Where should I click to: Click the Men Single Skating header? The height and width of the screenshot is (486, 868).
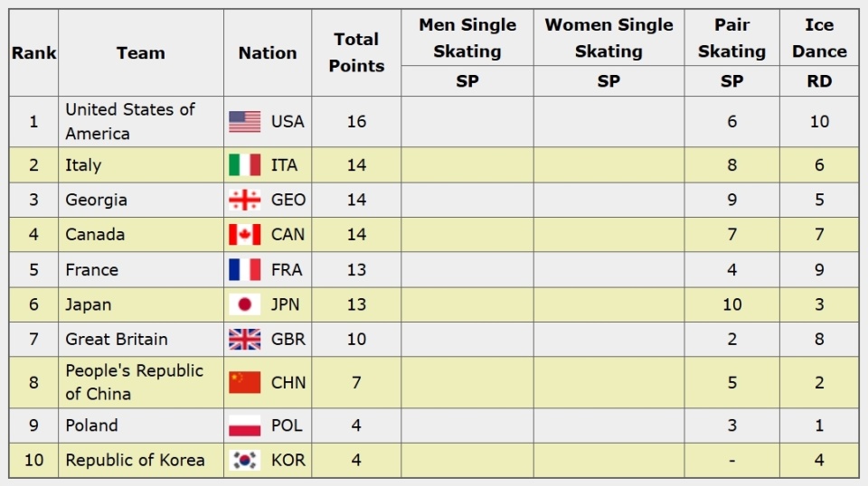pyautogui.click(x=467, y=38)
